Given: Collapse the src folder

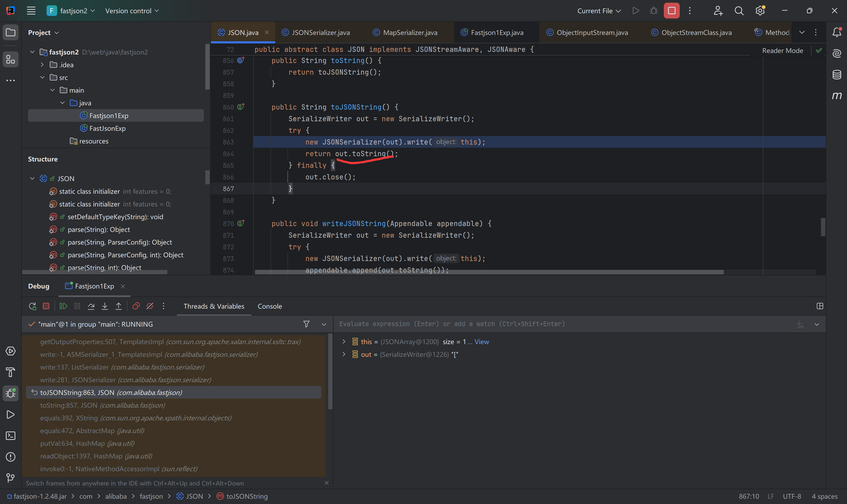Looking at the screenshot, I should 42,78.
